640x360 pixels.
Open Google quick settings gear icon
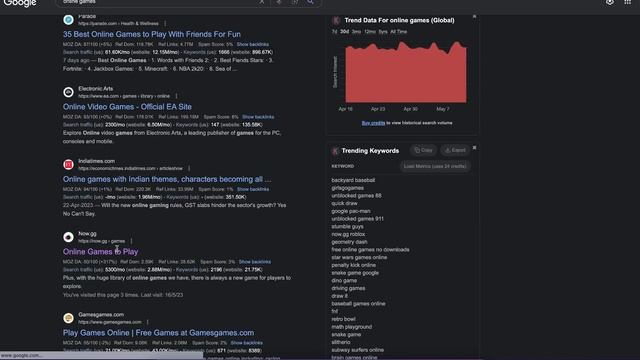point(610,2)
